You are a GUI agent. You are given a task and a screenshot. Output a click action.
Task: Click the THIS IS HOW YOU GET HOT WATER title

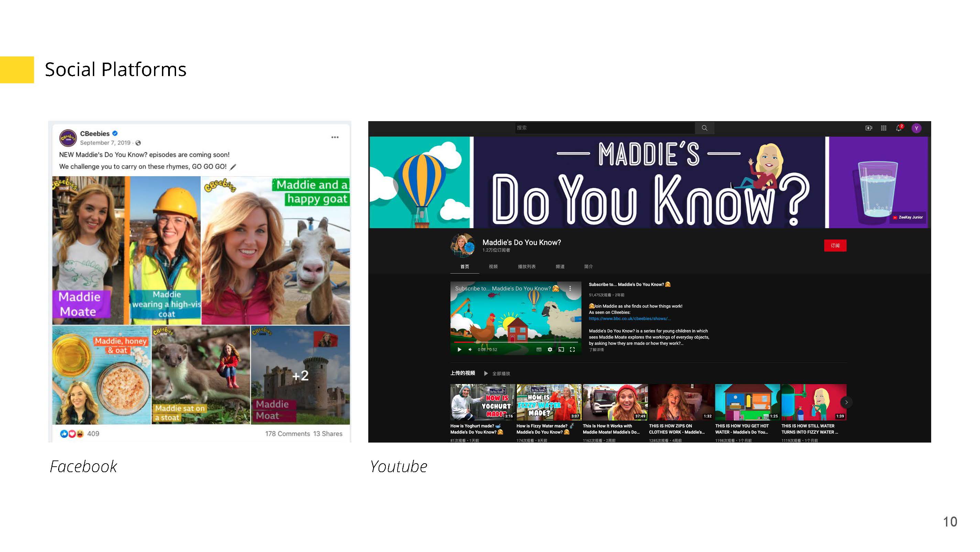[x=742, y=429]
